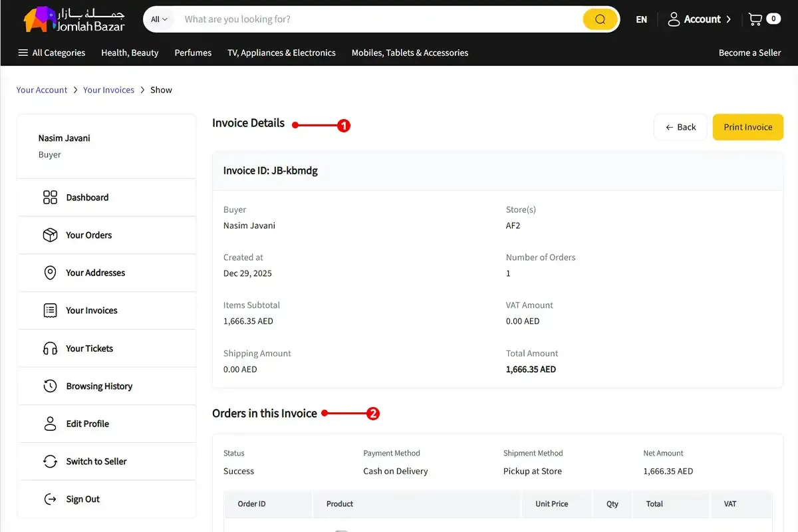This screenshot has width=798, height=532.
Task: Open the Account menu in header
Action: pyautogui.click(x=699, y=19)
